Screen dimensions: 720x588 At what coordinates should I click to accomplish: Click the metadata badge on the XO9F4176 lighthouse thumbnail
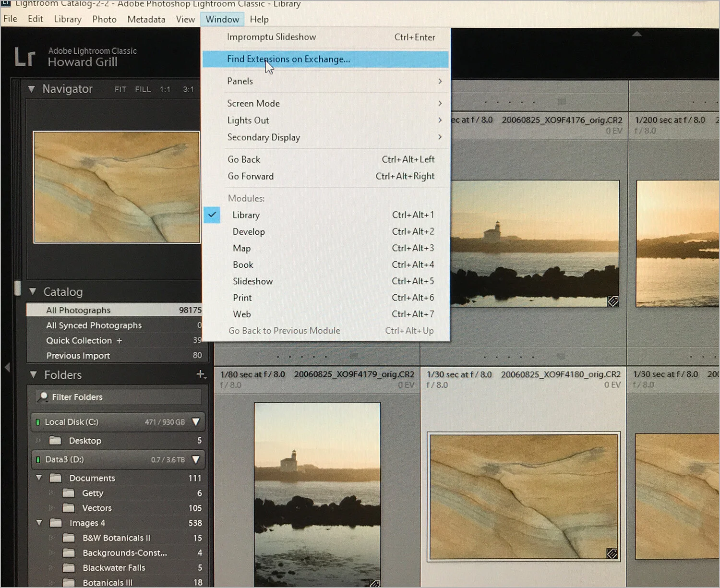pos(612,301)
